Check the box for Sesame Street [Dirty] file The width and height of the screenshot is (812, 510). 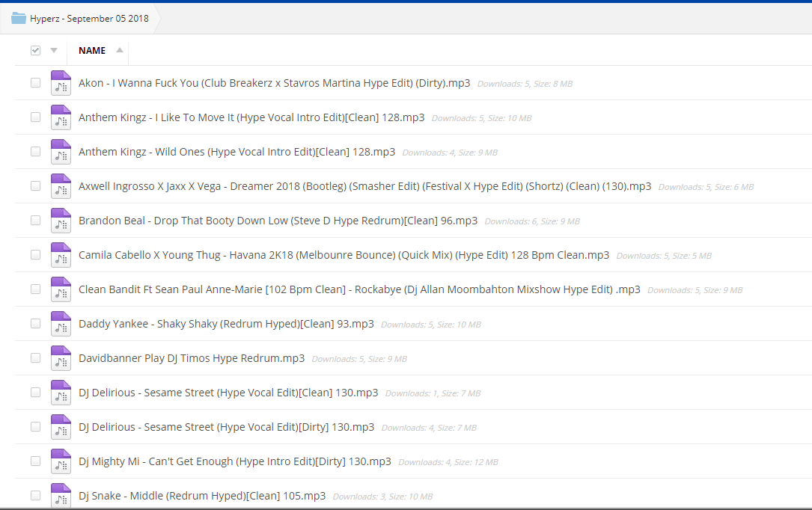click(35, 427)
